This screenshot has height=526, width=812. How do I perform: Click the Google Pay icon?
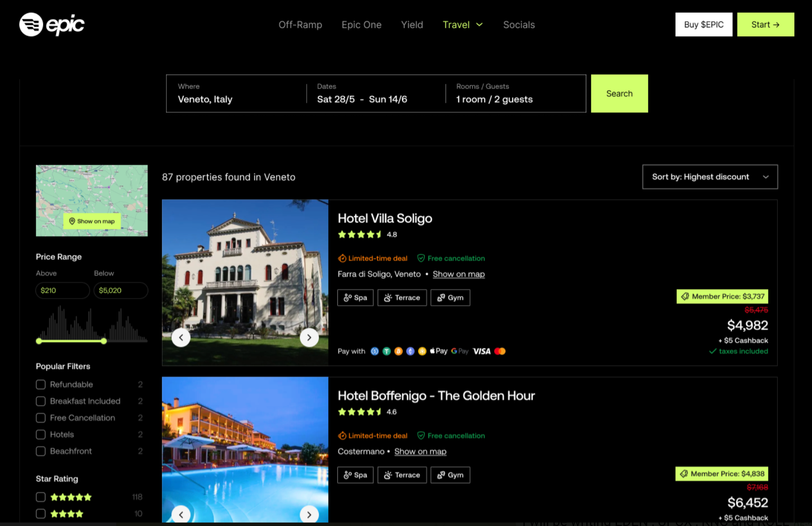459,351
